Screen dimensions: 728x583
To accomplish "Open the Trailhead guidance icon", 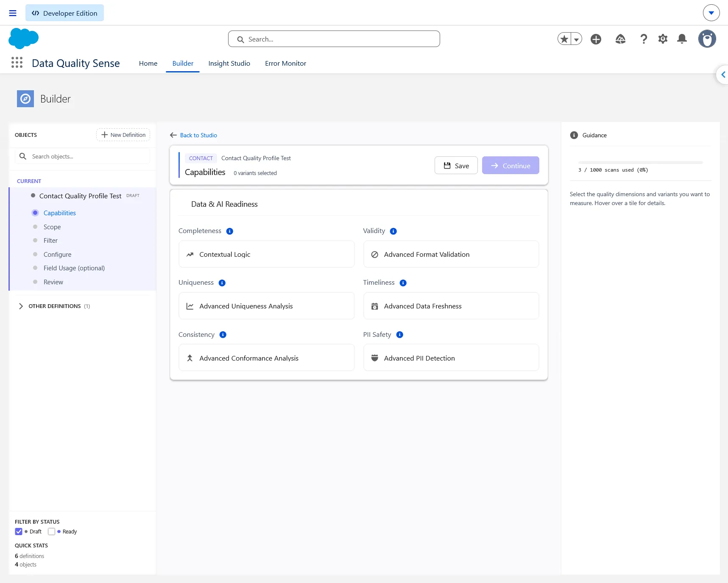I will point(620,39).
